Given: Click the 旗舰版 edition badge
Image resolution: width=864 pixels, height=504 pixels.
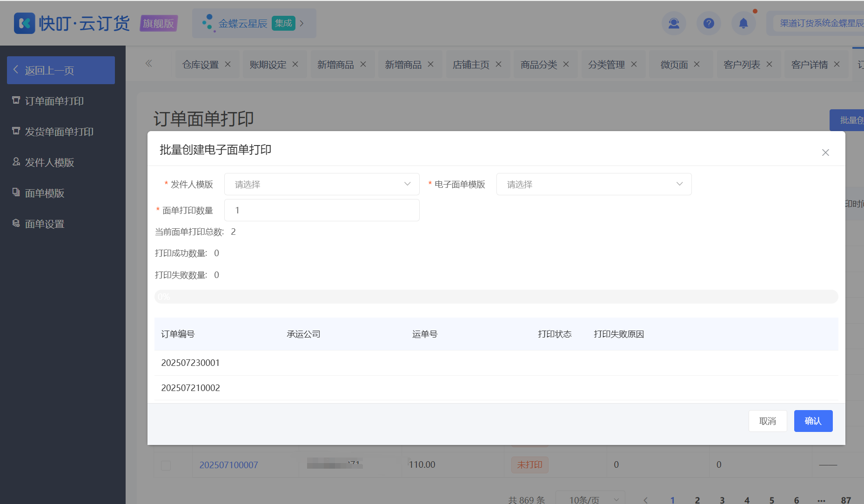Looking at the screenshot, I should [x=159, y=23].
